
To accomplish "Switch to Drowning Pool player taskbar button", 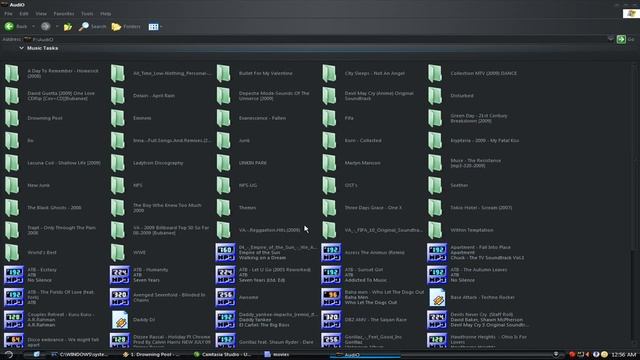I will [151, 355].
